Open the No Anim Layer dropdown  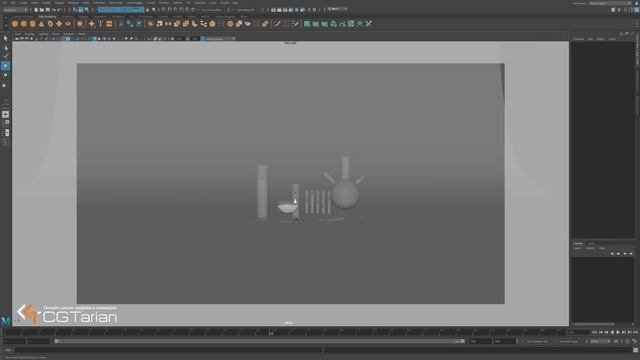pyautogui.click(x=569, y=341)
